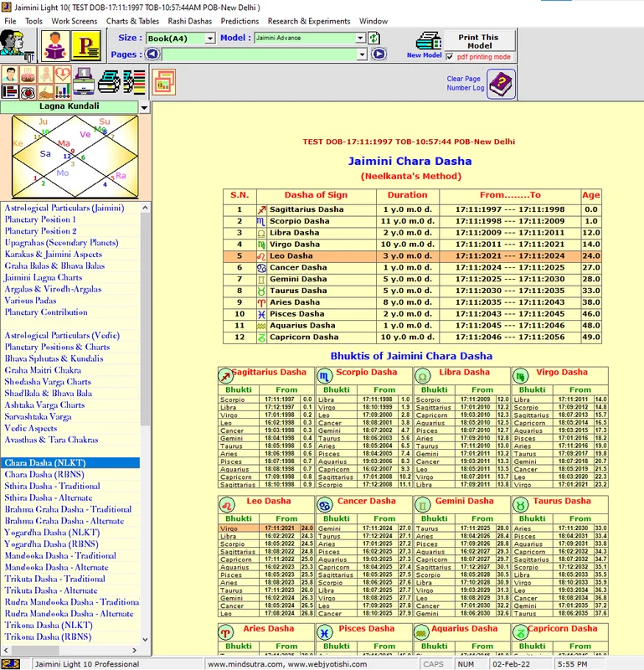Click scroll-down arrow of left list
The image size is (644, 670).
pyautogui.click(x=145, y=640)
